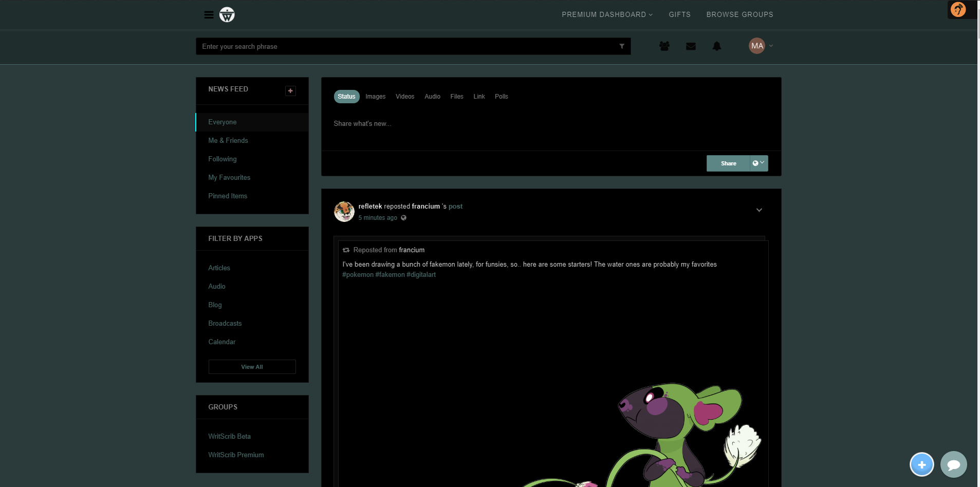Click francium in Reposted from line
This screenshot has height=487, width=980.
412,250
